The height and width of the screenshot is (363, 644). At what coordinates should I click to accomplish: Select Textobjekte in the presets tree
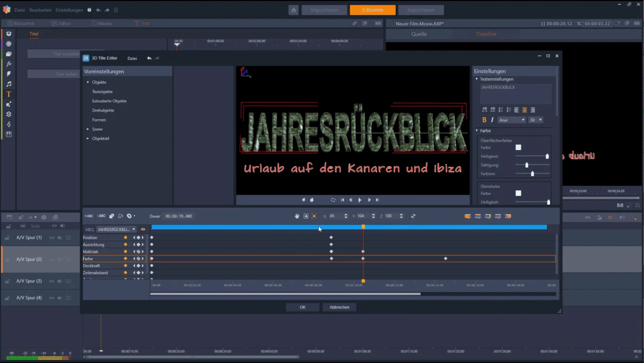(102, 92)
